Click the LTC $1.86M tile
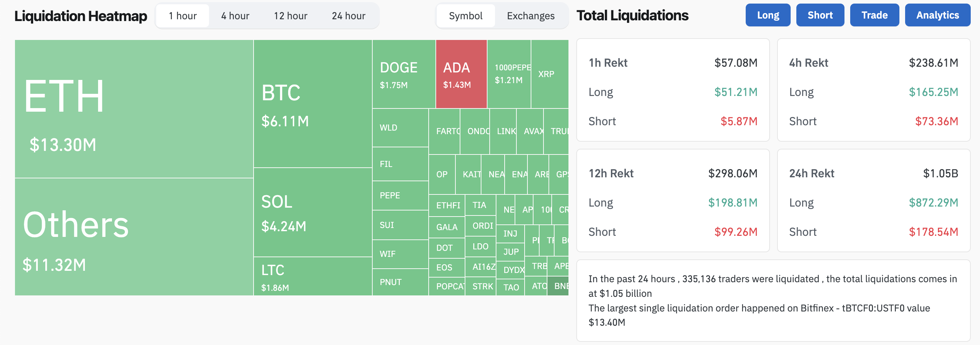Screen dimensions: 980x345 coord(312,276)
